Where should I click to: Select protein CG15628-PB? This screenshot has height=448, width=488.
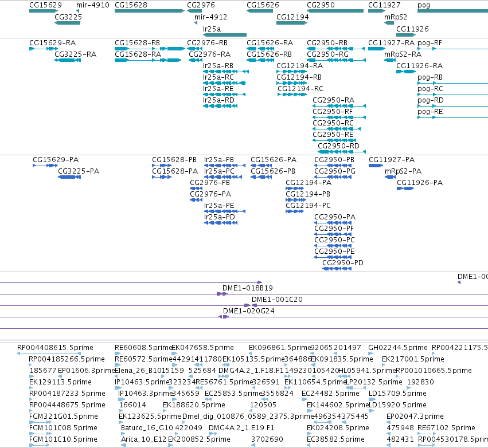[162, 166]
